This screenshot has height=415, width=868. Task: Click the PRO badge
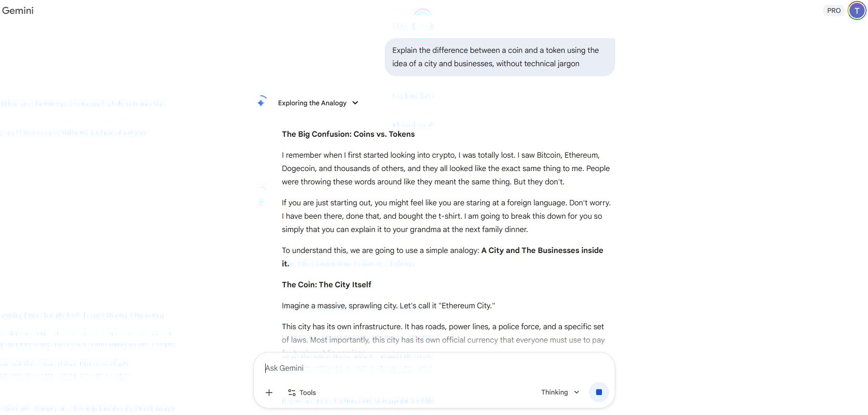[834, 10]
